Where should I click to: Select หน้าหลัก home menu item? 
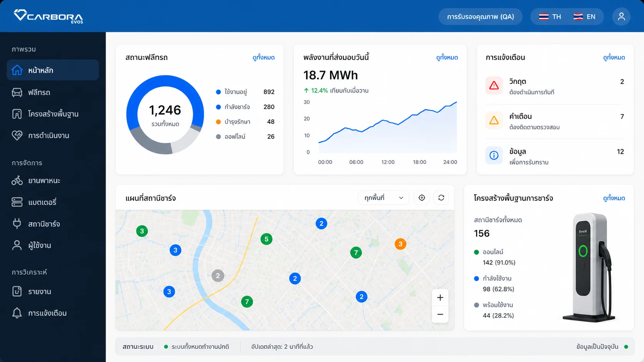pos(53,70)
